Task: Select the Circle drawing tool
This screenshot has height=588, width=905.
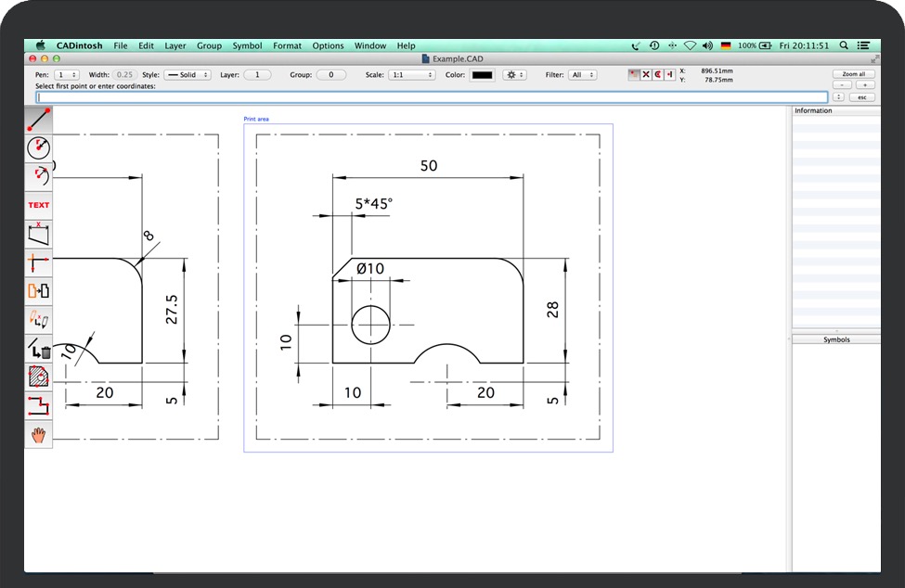Action: click(x=39, y=147)
